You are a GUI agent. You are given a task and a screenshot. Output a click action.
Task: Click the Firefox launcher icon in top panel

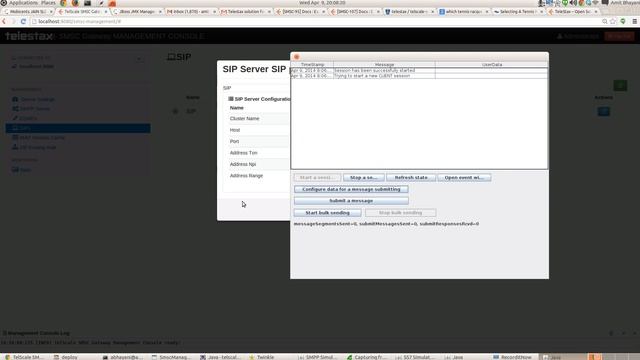tap(75, 3)
